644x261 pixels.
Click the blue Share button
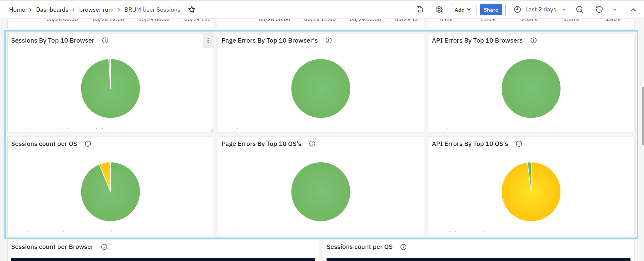pos(491,10)
